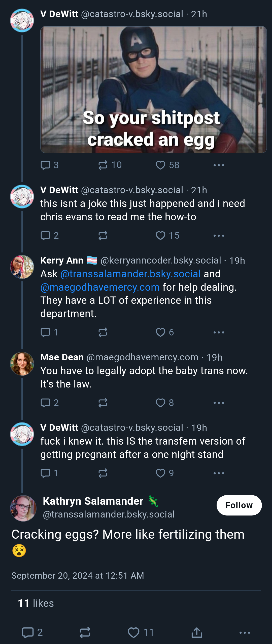The height and width of the screenshot is (644, 272).
Task: Share Kathryn Salamander's post
Action: pyautogui.click(x=197, y=632)
